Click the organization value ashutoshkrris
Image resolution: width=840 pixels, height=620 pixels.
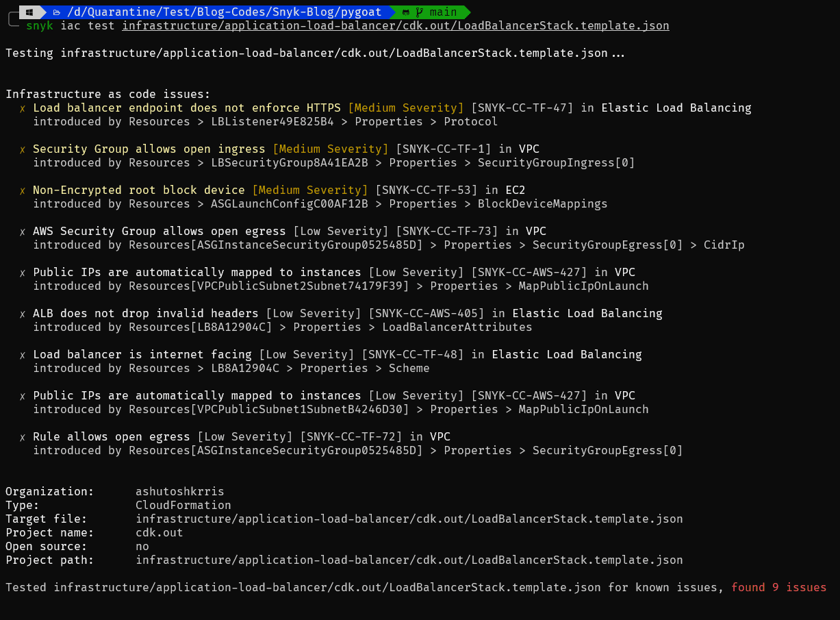[180, 491]
